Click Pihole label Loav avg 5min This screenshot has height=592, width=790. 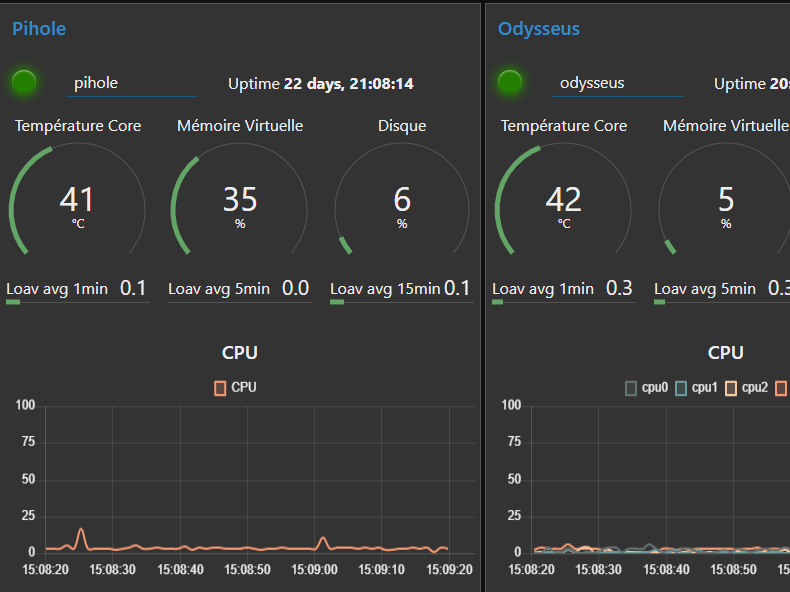[219, 289]
